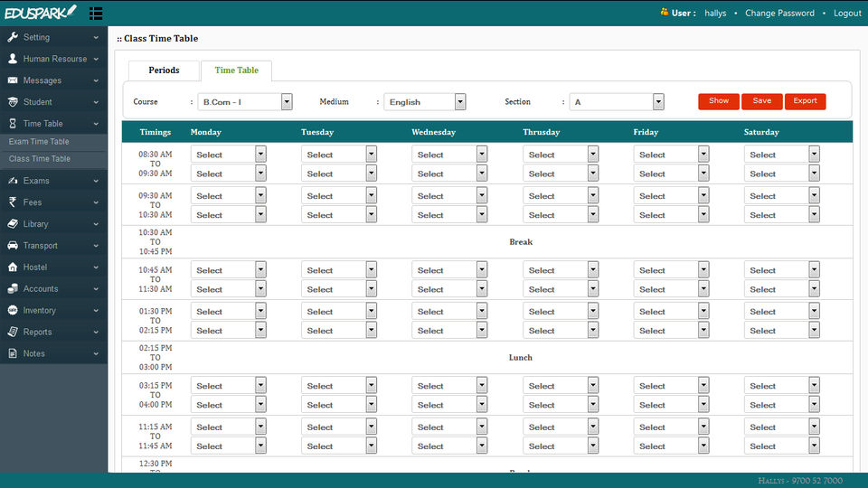The width and height of the screenshot is (868, 488).
Task: Expand the Transport menu chevron
Action: 96,246
